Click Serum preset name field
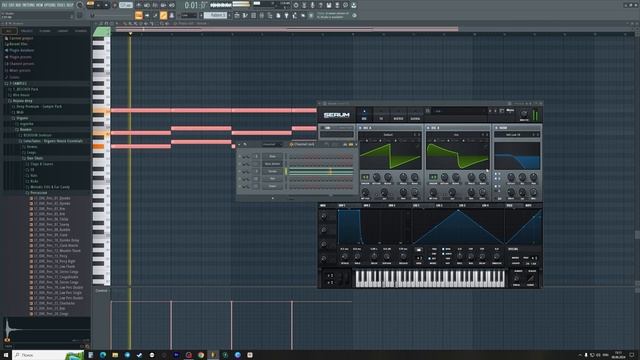Screen dimensions: 640x360 coord(459,111)
